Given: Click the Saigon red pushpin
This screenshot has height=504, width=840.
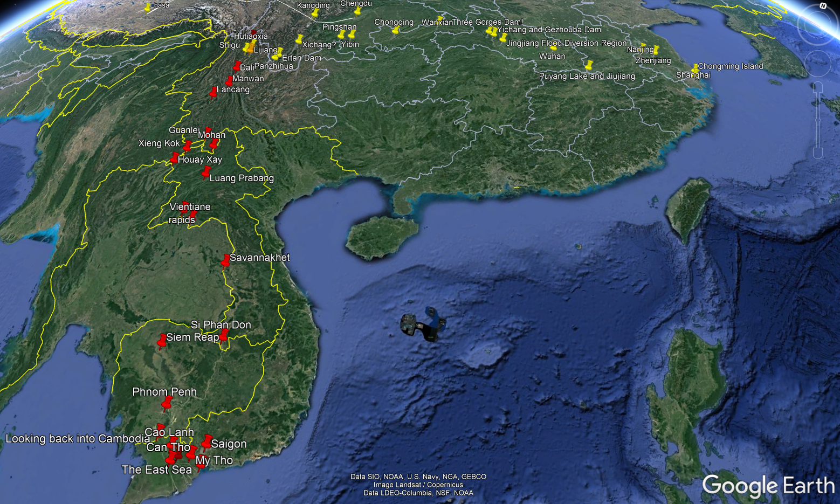Looking at the screenshot, I should coord(206,441).
